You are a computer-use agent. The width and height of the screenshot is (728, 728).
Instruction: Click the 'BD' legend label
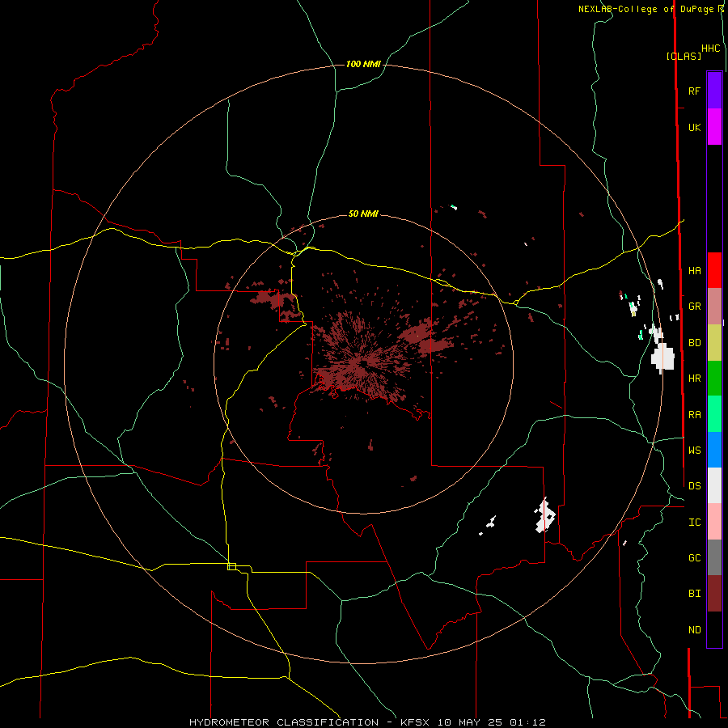[694, 343]
